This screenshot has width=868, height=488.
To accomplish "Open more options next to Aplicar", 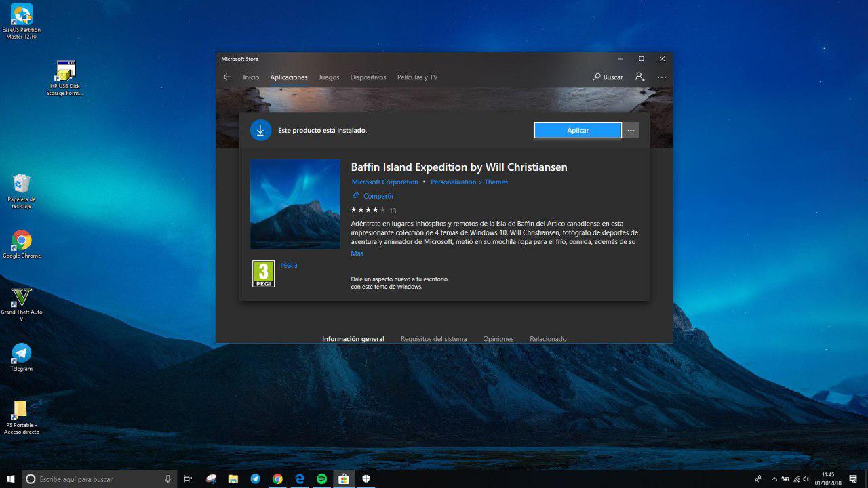I will 631,130.
